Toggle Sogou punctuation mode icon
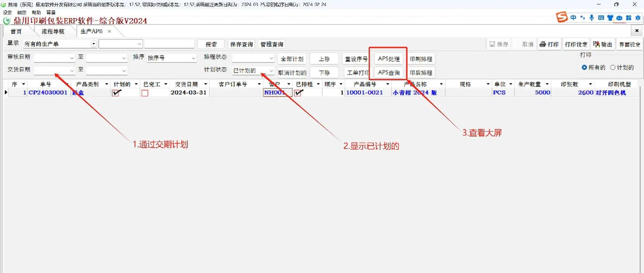Screen dimensions: 644x273 coord(582,17)
